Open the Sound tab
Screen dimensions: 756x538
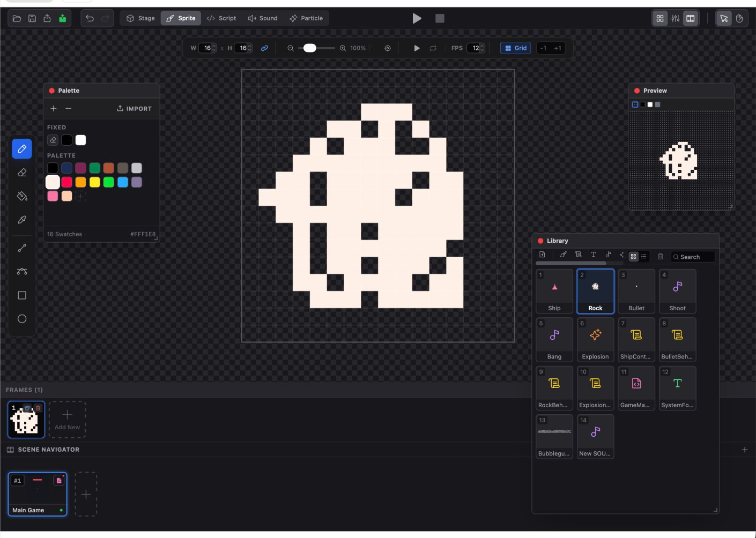263,18
